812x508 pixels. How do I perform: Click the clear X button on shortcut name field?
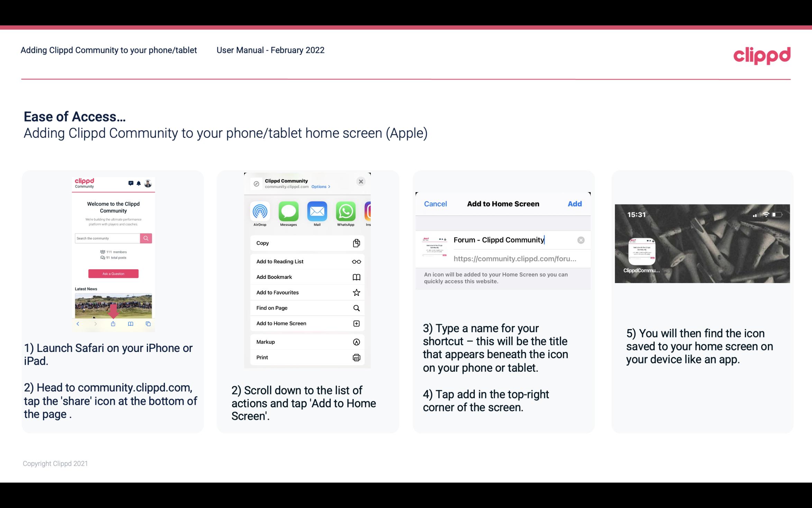pos(581,239)
